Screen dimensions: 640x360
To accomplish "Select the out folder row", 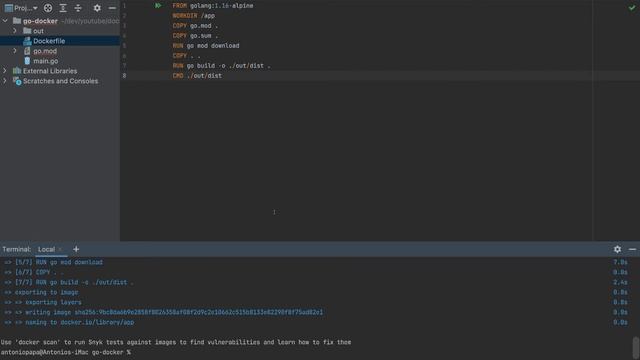I will coord(60,31).
